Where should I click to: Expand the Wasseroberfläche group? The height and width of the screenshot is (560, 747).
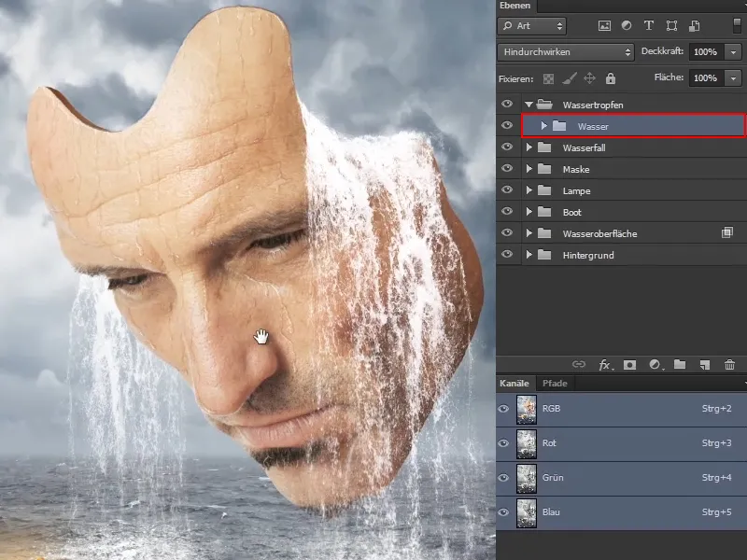tap(529, 232)
